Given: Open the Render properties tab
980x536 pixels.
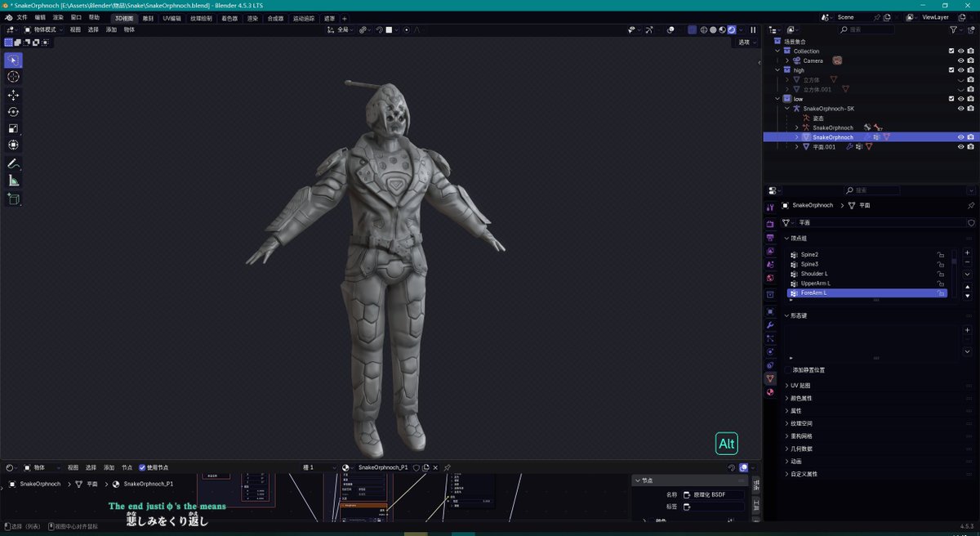Looking at the screenshot, I should click(x=770, y=224).
